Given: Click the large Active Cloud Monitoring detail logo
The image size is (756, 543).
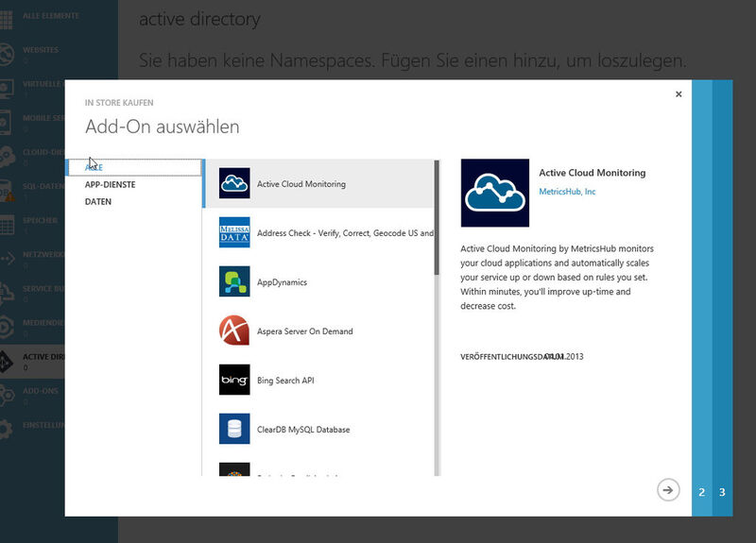Looking at the screenshot, I should 494,193.
